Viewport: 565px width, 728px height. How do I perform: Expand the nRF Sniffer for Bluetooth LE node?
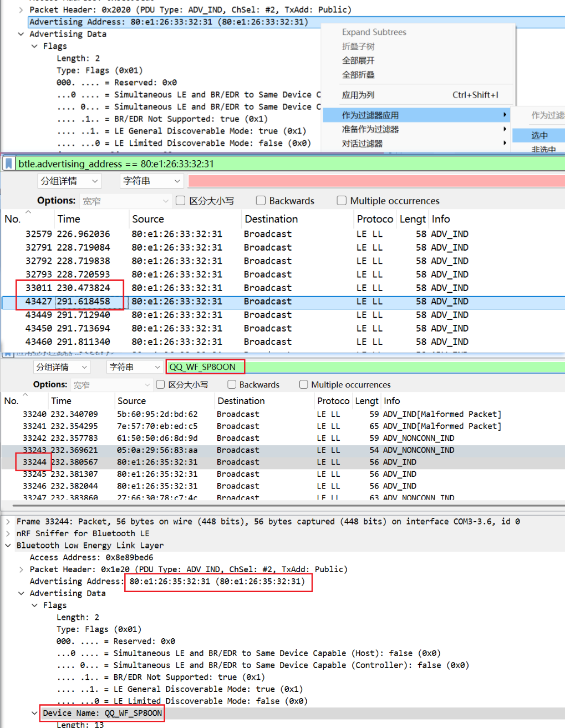[8, 533]
